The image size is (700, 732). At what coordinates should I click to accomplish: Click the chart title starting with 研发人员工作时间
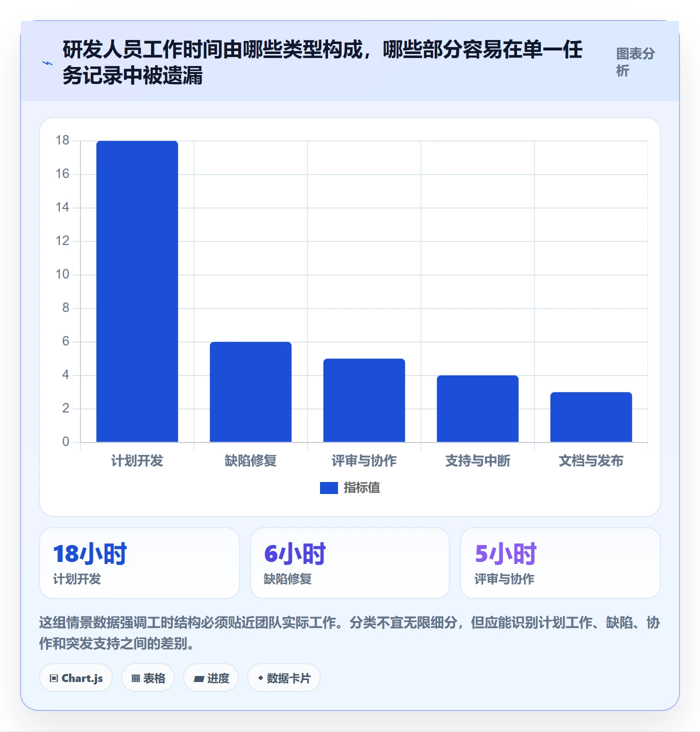[x=322, y=62]
